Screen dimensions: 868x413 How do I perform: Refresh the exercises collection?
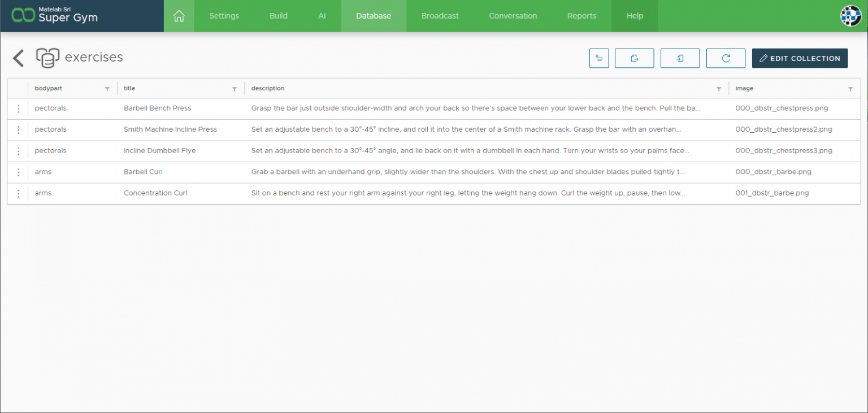726,58
